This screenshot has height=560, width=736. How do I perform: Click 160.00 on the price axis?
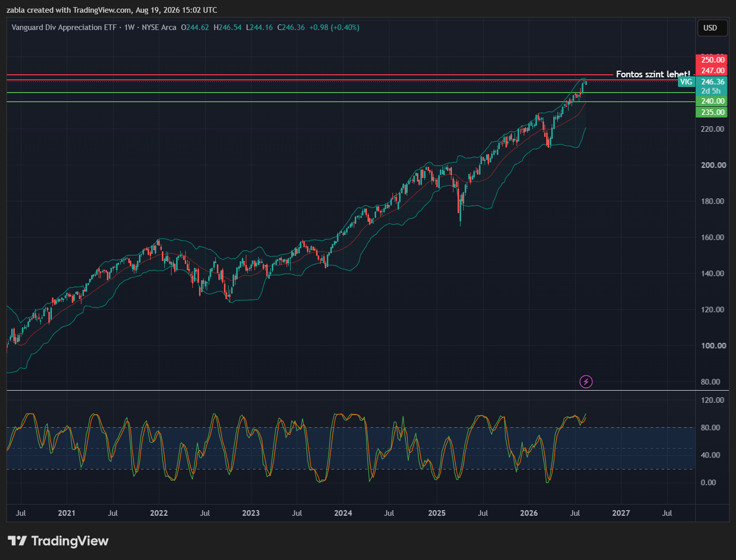713,238
